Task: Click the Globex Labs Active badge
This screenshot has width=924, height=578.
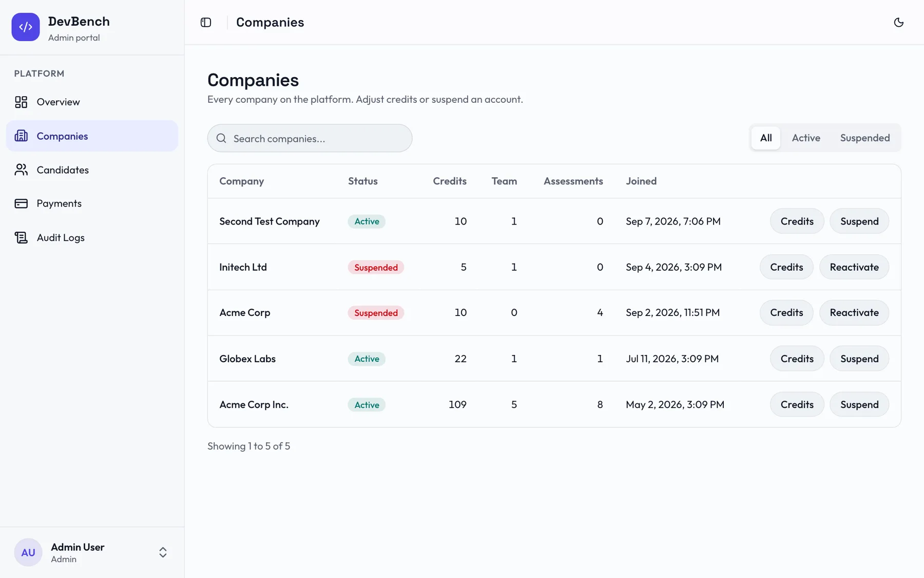Action: tap(367, 359)
